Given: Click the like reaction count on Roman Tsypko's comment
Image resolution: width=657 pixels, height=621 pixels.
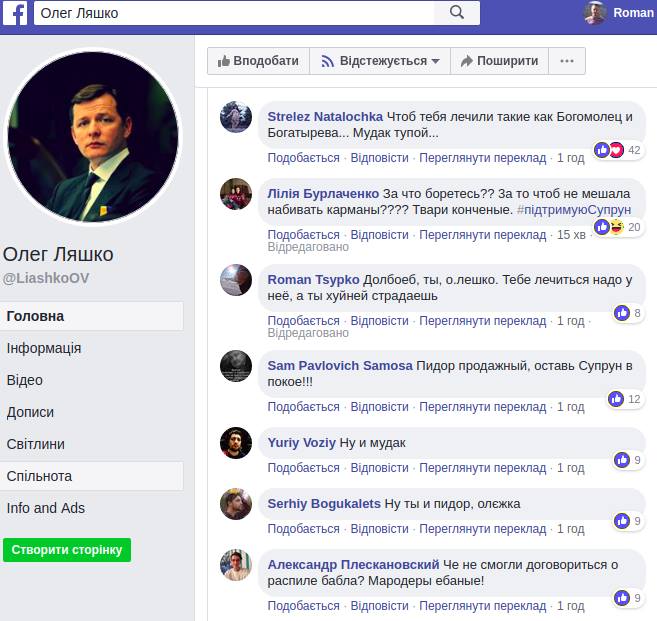Looking at the screenshot, I should 628,313.
